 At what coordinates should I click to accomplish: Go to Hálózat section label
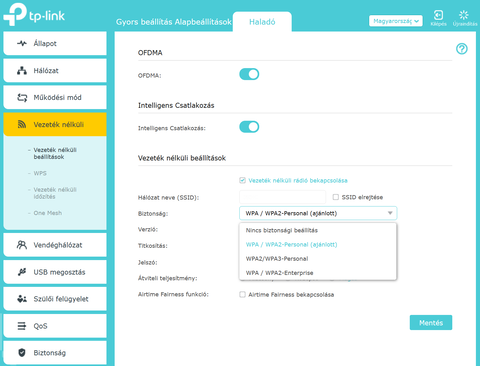click(x=46, y=71)
